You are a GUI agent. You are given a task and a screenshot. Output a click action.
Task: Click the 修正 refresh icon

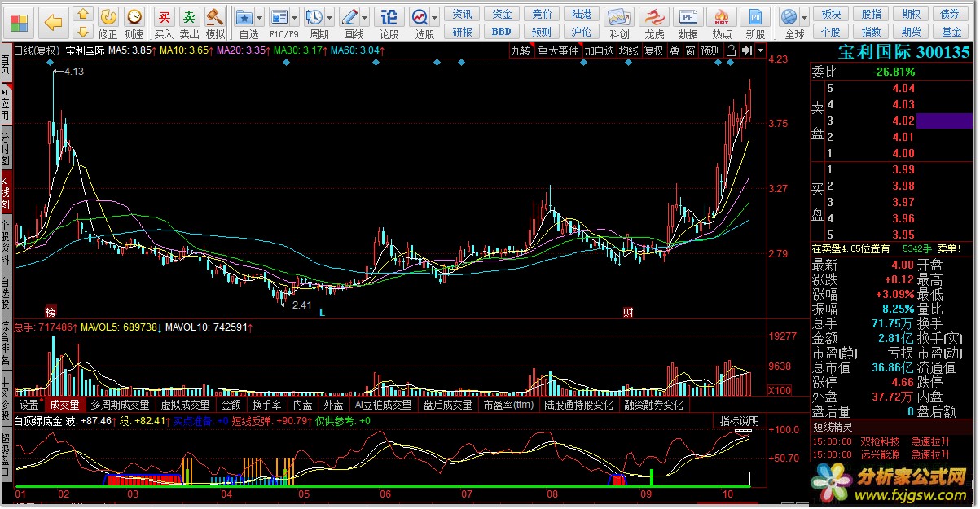point(108,16)
